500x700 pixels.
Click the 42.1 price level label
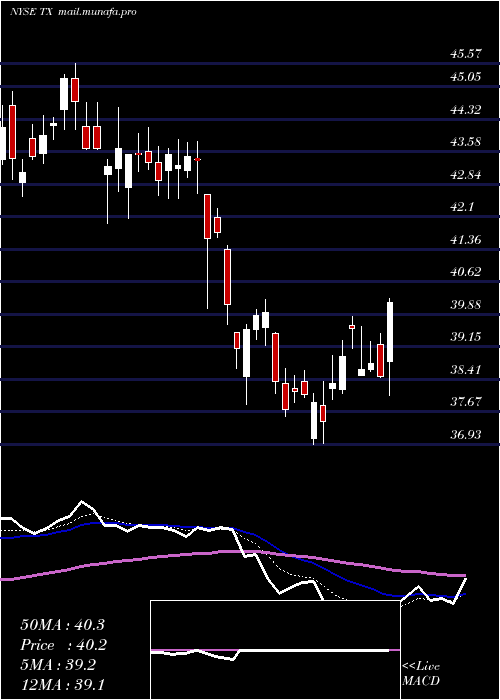(462, 207)
